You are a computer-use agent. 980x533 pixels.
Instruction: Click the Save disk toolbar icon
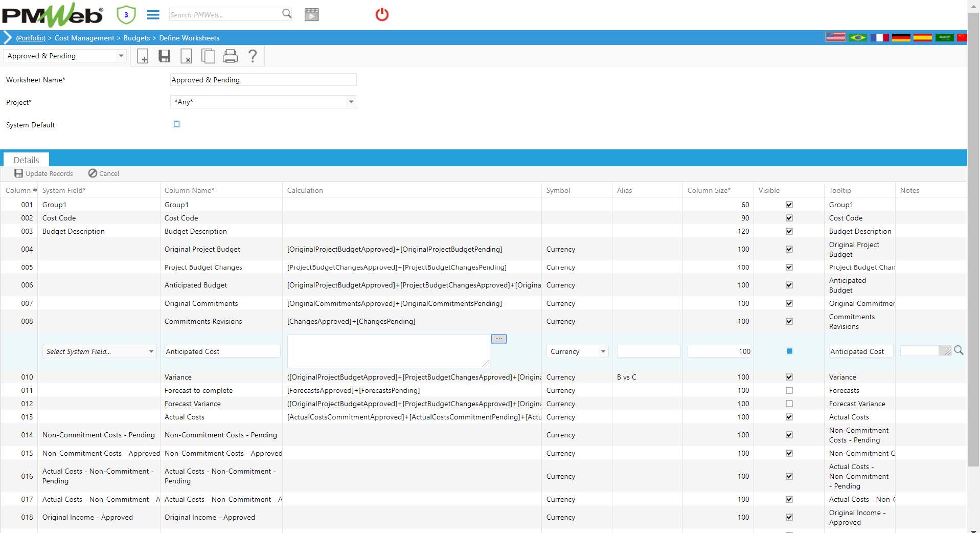tap(164, 56)
